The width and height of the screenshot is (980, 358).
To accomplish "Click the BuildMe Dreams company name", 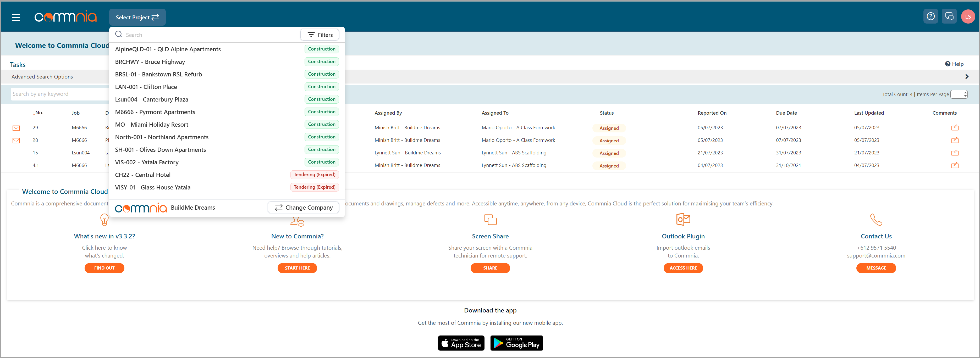I will (x=193, y=208).
